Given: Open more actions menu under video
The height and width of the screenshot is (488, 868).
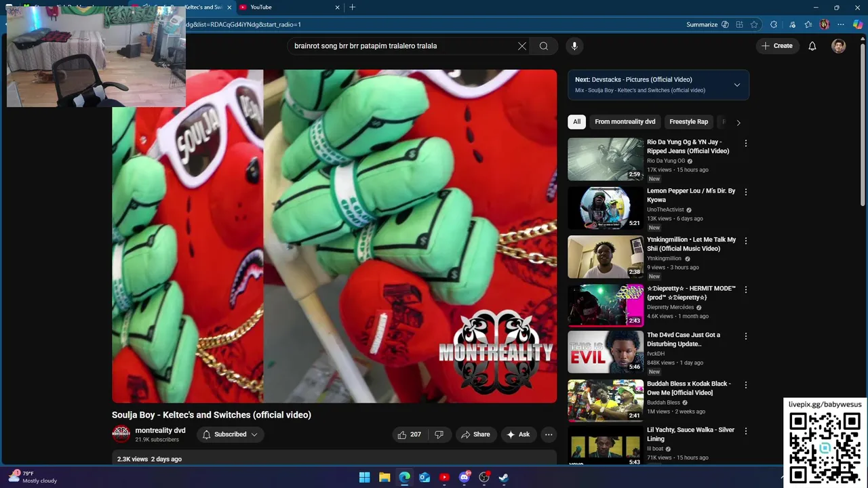Looking at the screenshot, I should [549, 434].
